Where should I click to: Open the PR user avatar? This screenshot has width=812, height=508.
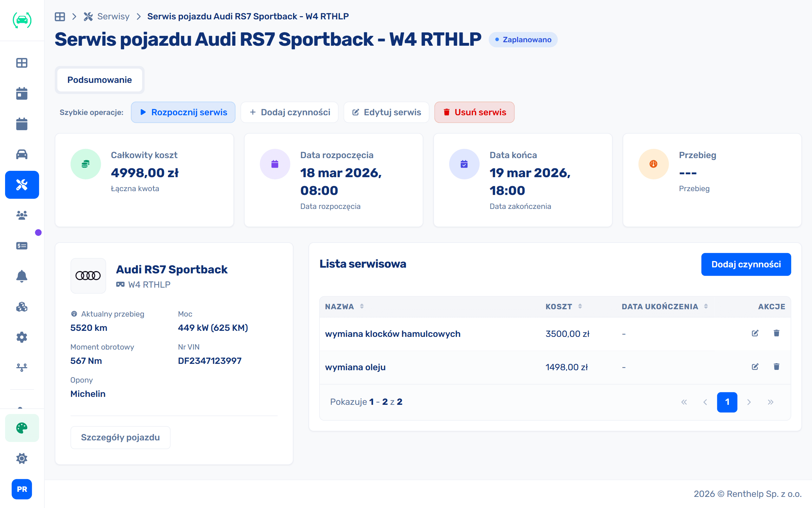22,489
